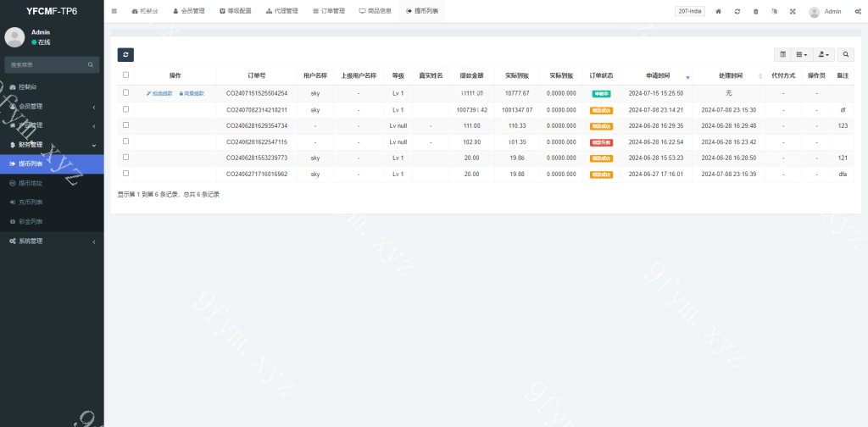The height and width of the screenshot is (427, 868).
Task: Switch to the 代理管理 top tab
Action: pos(281,11)
